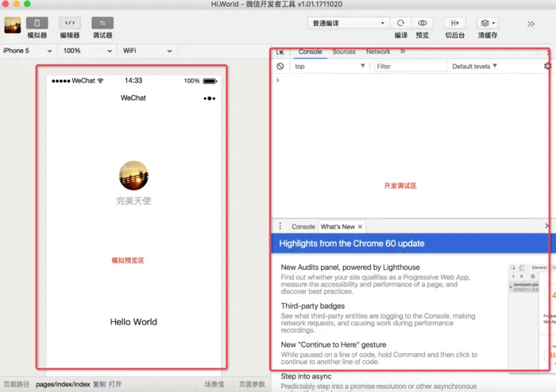Click the 打开 open path link
This screenshot has width=556, height=392.
115,384
